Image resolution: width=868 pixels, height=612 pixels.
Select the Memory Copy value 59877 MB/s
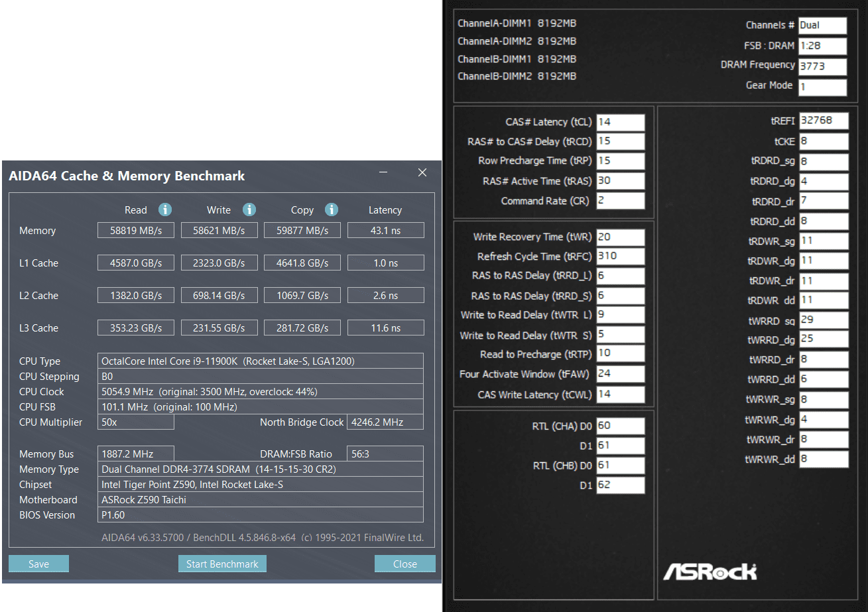(302, 230)
